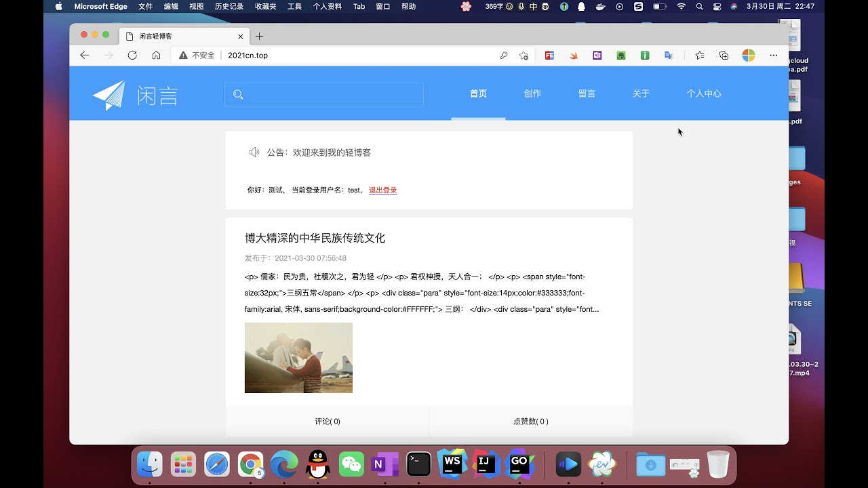Open Launchpad from the Dock

point(183,464)
